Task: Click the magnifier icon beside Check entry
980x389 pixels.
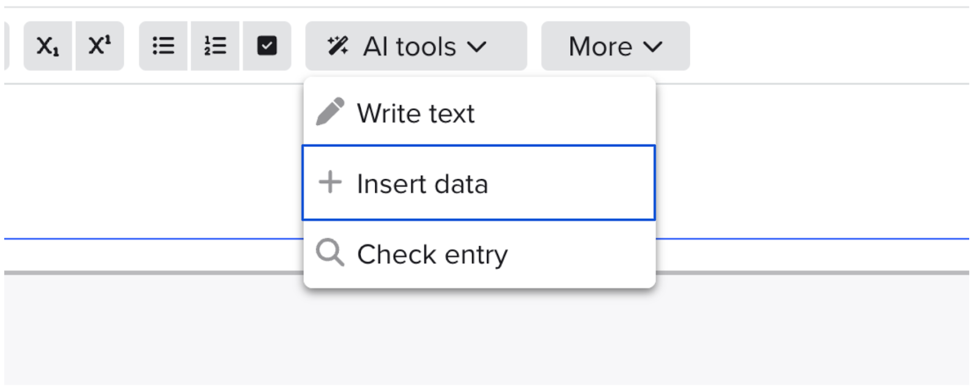Action: [330, 252]
